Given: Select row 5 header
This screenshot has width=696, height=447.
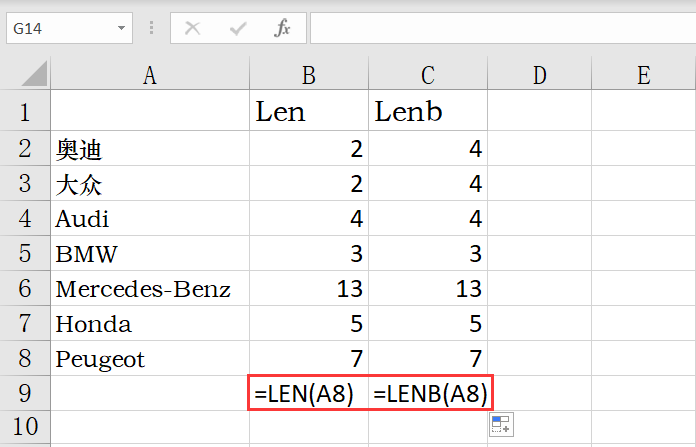Looking at the screenshot, I should tap(25, 253).
